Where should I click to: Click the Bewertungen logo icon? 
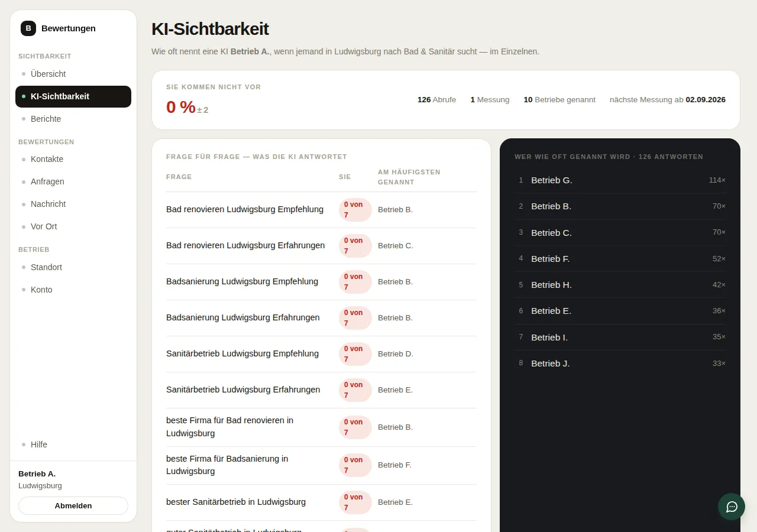28,28
